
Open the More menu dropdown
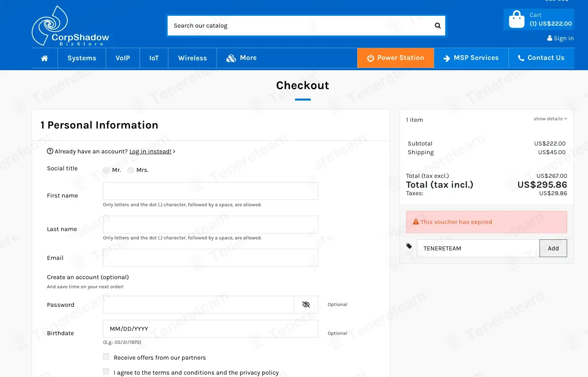coord(241,58)
